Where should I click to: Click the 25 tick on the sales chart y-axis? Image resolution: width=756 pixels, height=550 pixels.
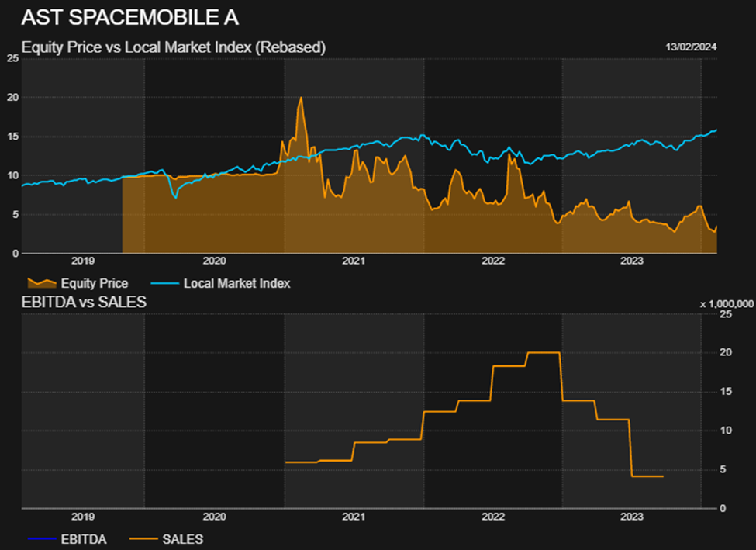coord(726,314)
